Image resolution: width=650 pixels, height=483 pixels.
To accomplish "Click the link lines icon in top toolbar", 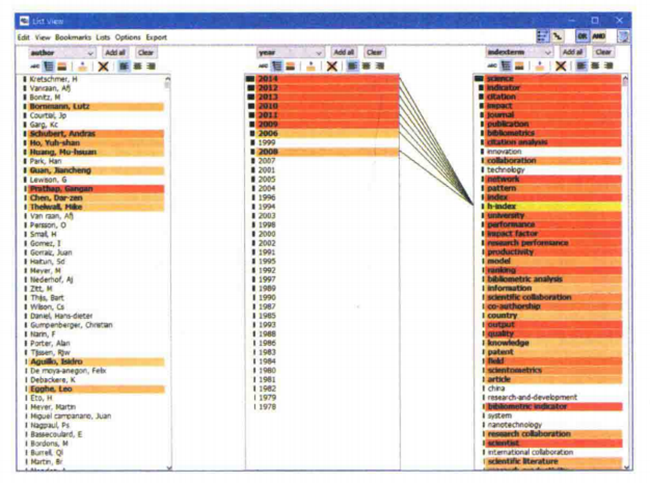I will coord(558,36).
